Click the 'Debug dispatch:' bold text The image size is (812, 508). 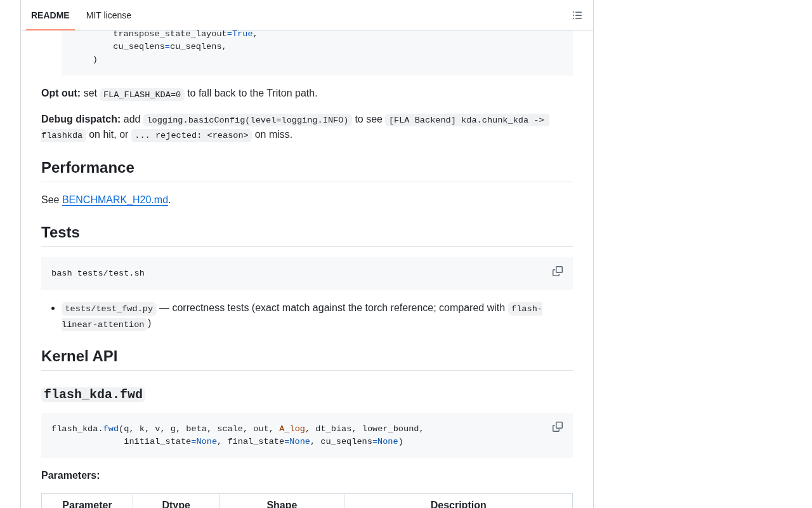pos(81,119)
